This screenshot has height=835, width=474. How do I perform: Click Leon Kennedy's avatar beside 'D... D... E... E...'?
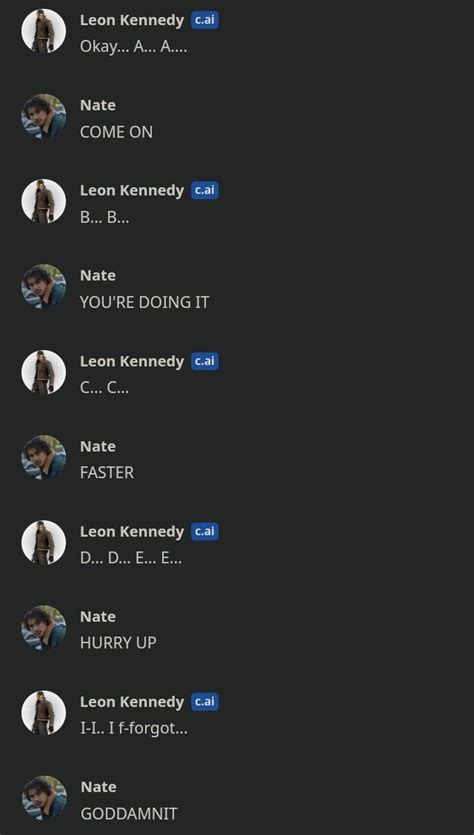point(44,542)
